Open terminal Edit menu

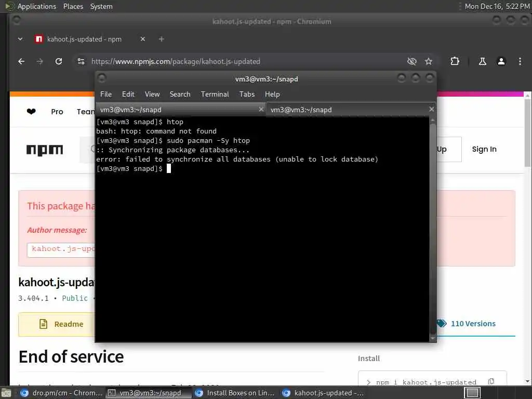[x=128, y=94]
